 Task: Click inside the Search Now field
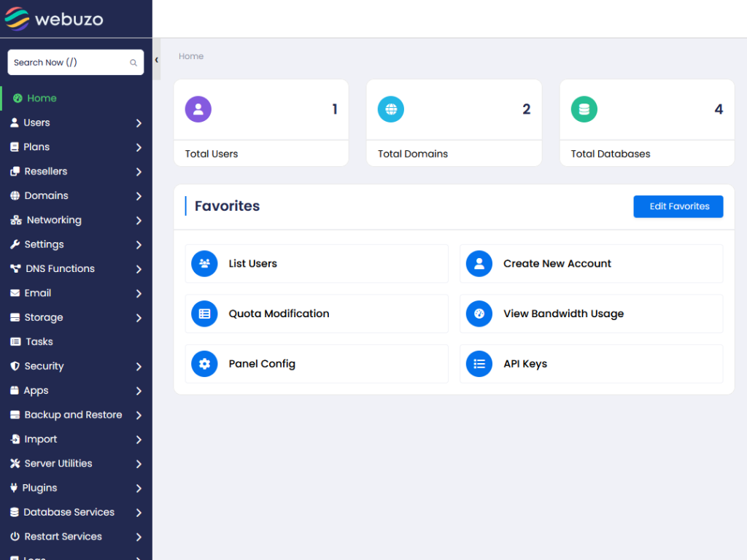pyautogui.click(x=66, y=62)
